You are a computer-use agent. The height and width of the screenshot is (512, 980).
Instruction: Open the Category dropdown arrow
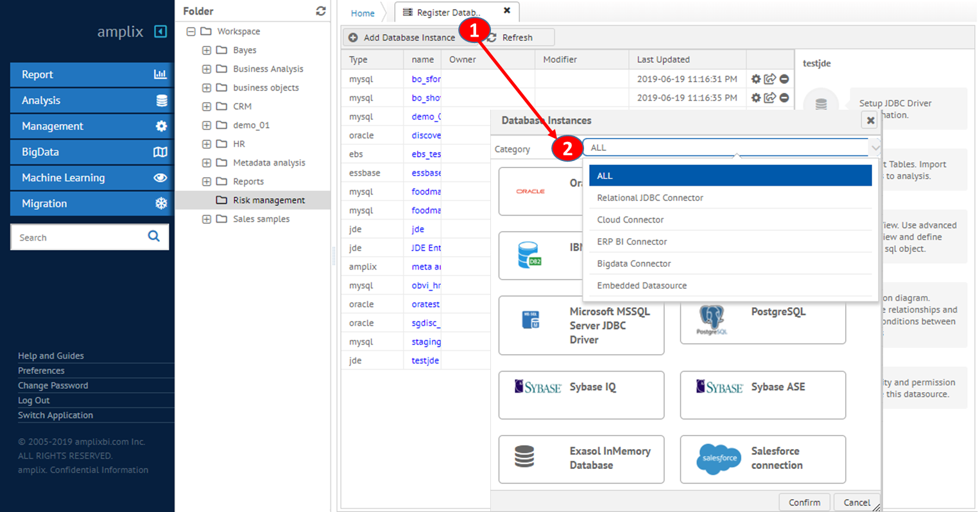[875, 148]
